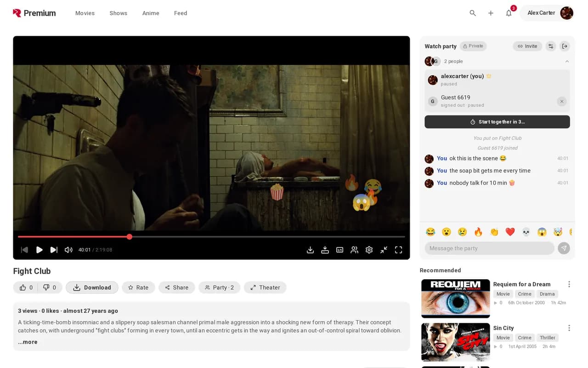The image size is (588, 368).
Task: Click the send message paper plane button
Action: (564, 248)
